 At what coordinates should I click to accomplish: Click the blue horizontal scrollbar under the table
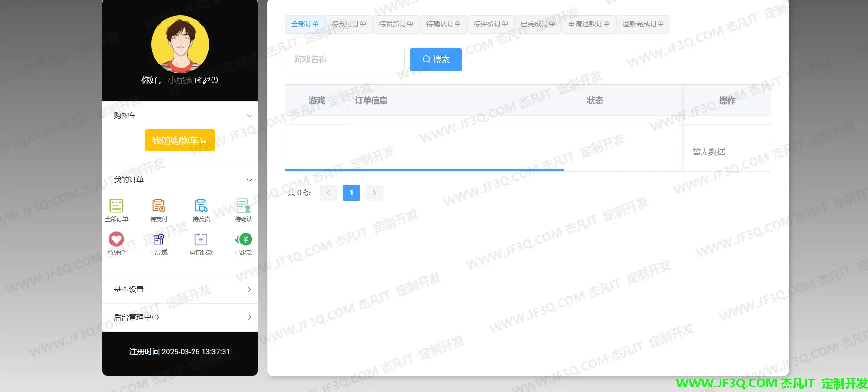click(424, 170)
